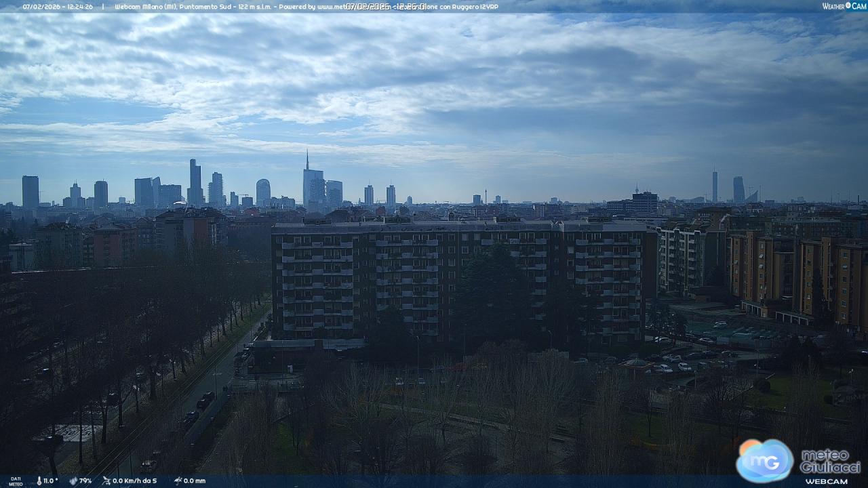The width and height of the screenshot is (868, 488).
Task: Click the 79% humidity value
Action: (x=85, y=481)
